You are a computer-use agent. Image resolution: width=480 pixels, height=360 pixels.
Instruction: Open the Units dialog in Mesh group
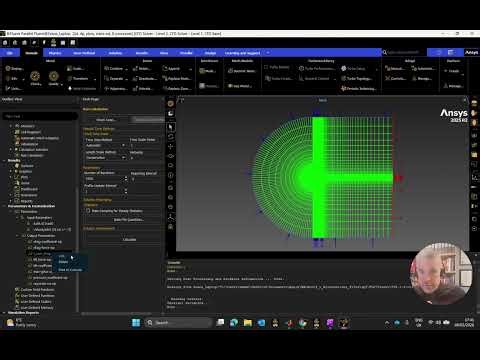pyautogui.click(x=14, y=88)
